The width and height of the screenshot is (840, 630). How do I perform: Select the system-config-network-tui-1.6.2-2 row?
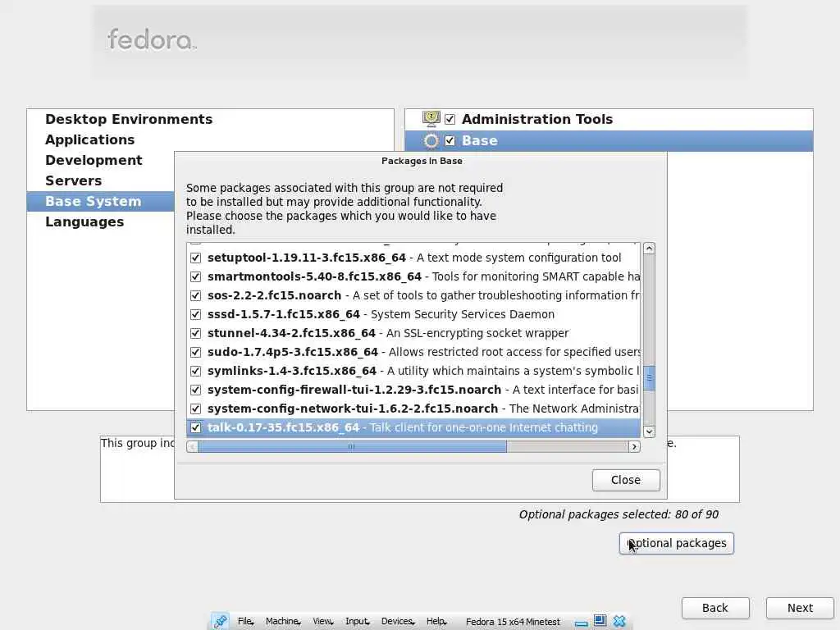point(413,409)
